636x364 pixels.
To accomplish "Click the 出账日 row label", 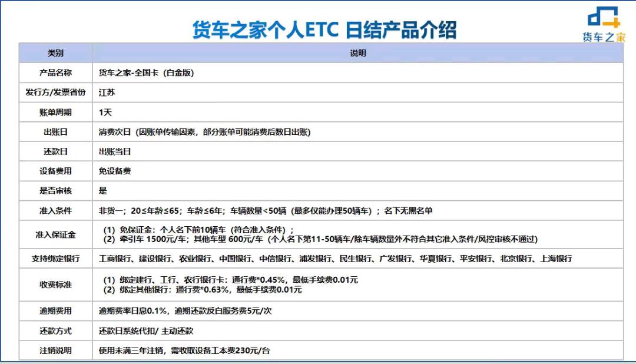I will click(55, 132).
